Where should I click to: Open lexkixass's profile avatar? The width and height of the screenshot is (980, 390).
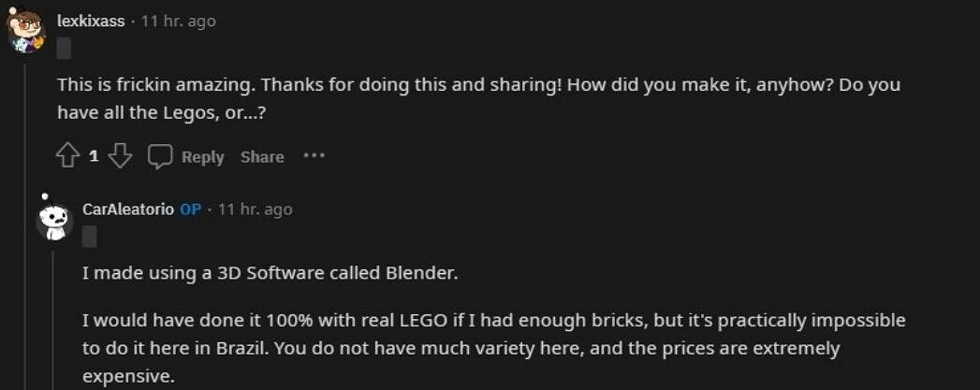point(26,31)
